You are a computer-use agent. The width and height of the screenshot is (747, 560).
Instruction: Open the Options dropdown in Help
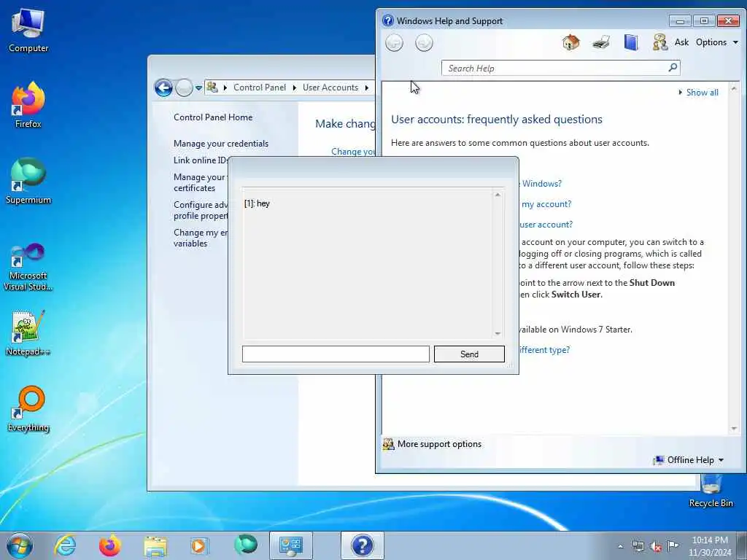(717, 42)
